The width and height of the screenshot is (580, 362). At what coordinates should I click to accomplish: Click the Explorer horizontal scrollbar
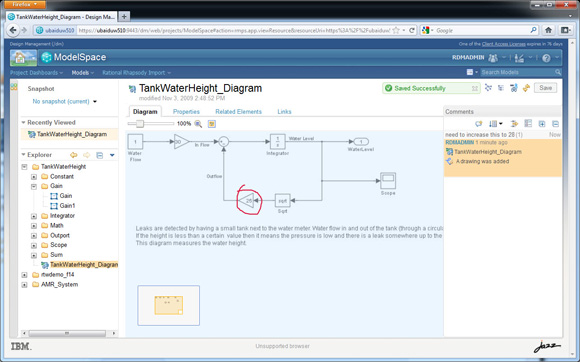pos(67,333)
